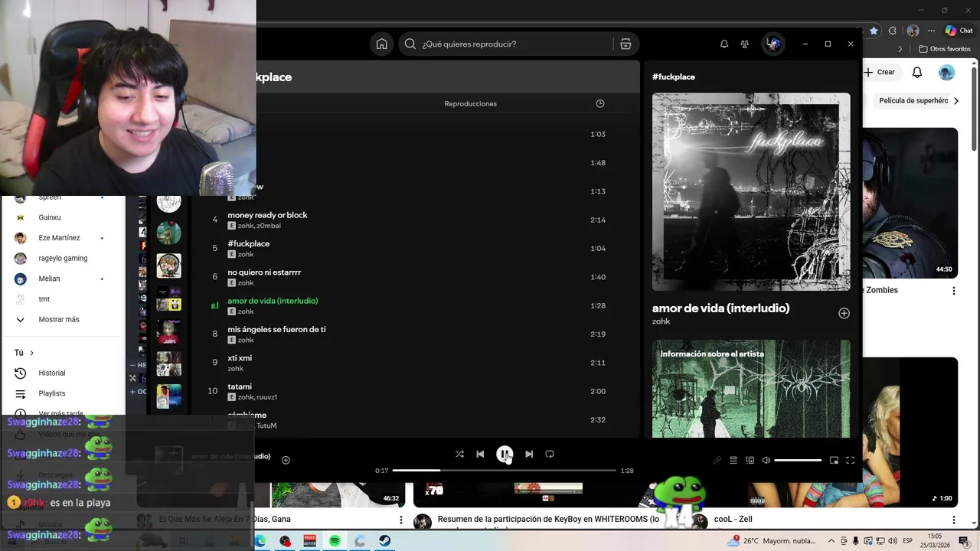Viewport: 980px width, 551px height.
Task: Open Historial in YouTube sidebar
Action: coord(52,373)
